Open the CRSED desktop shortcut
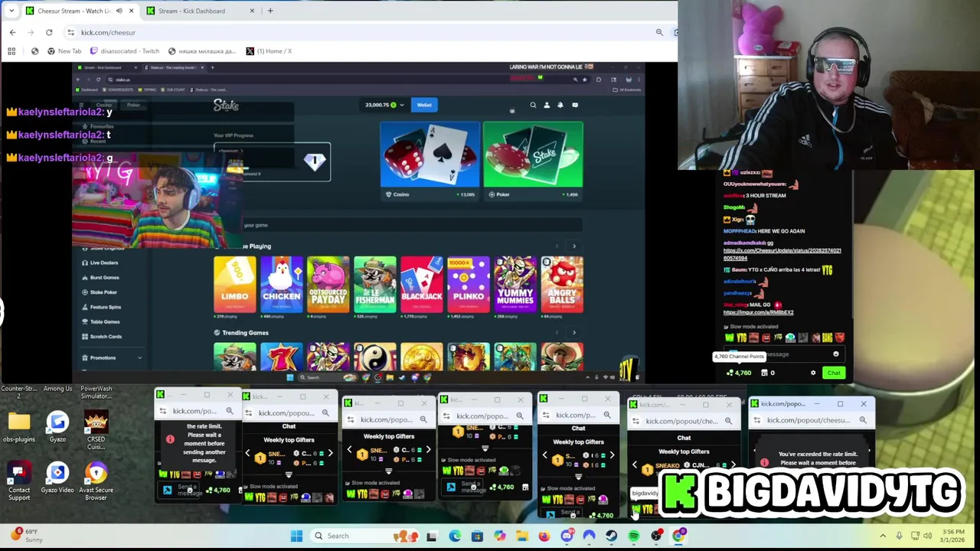The width and height of the screenshot is (980, 551). coord(96,431)
